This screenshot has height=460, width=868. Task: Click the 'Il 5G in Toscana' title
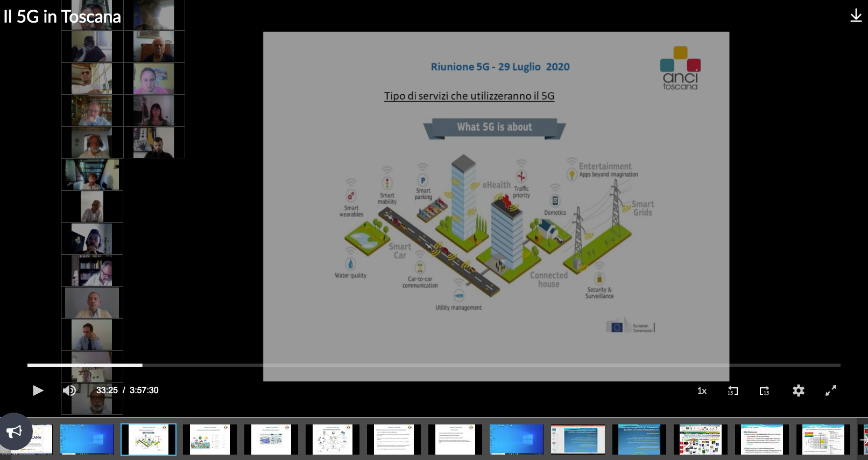pyautogui.click(x=62, y=17)
